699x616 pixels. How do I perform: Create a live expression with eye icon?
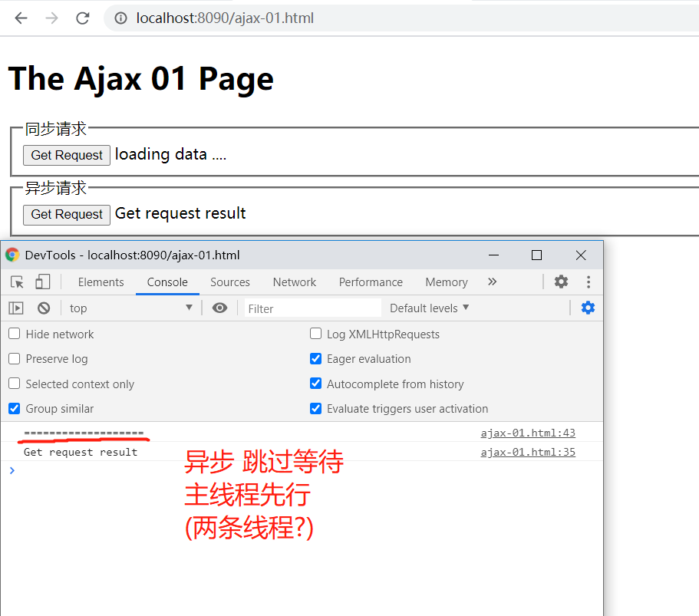point(219,308)
